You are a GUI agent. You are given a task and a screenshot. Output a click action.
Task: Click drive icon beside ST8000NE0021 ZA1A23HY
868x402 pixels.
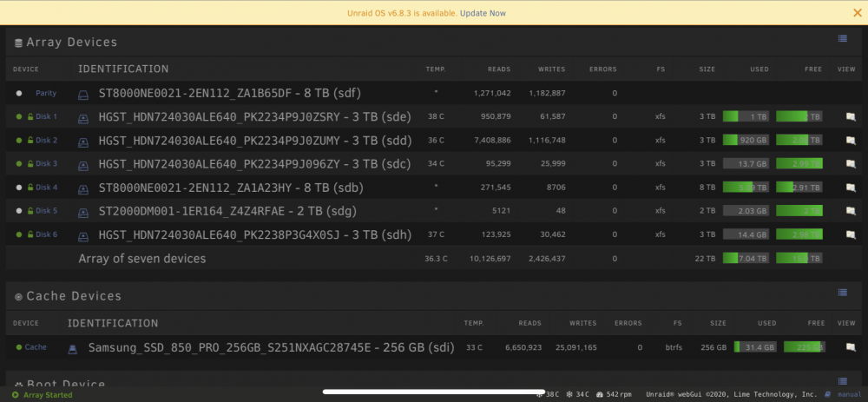83,189
